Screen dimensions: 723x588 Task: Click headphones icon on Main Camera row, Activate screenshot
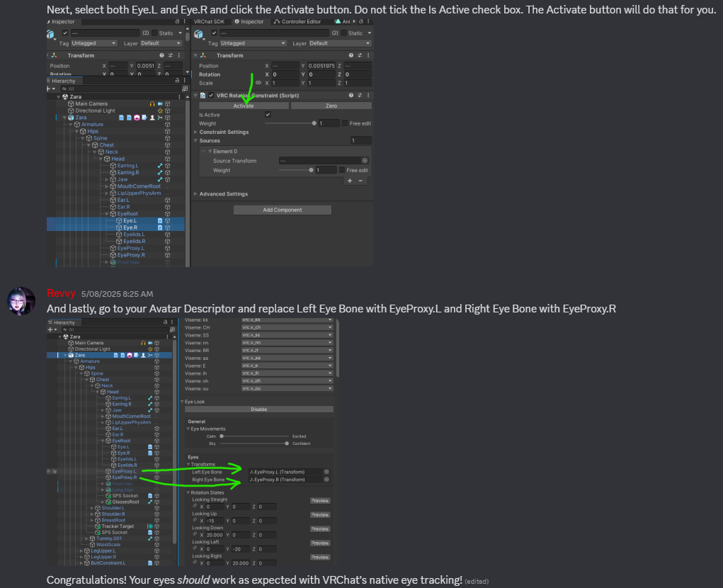152,103
